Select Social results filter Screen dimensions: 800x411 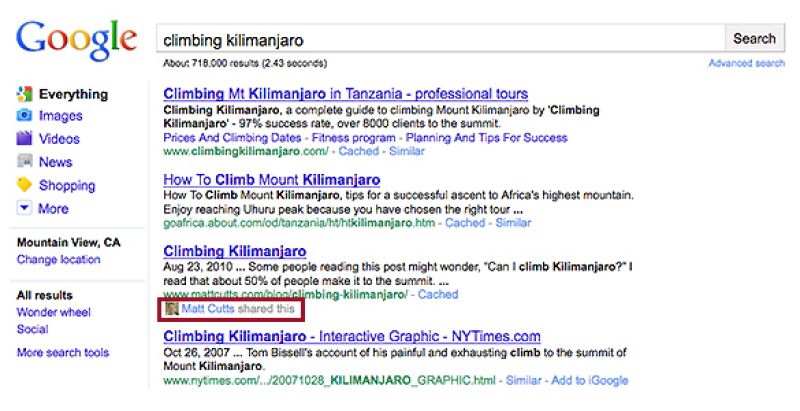pos(32,329)
